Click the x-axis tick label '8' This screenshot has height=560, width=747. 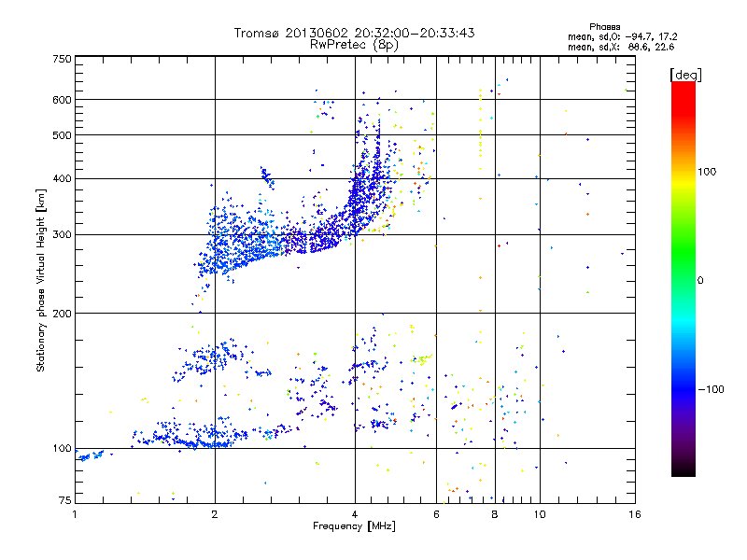pyautogui.click(x=495, y=514)
